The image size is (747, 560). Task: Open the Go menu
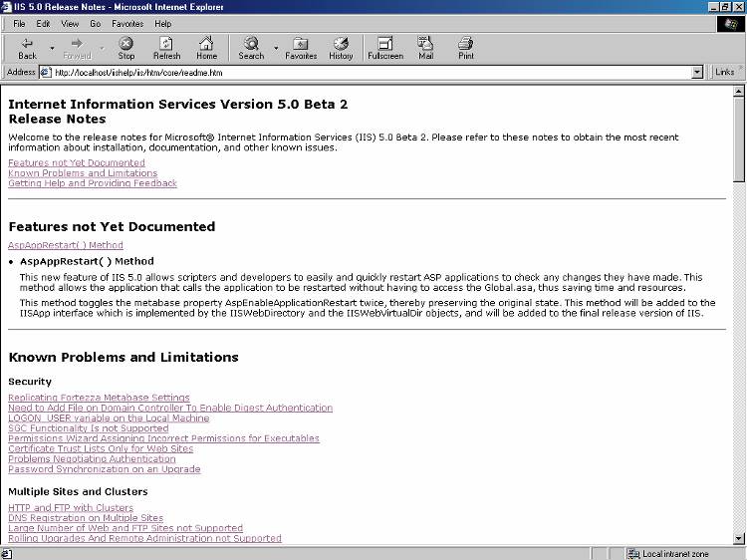pyautogui.click(x=96, y=23)
